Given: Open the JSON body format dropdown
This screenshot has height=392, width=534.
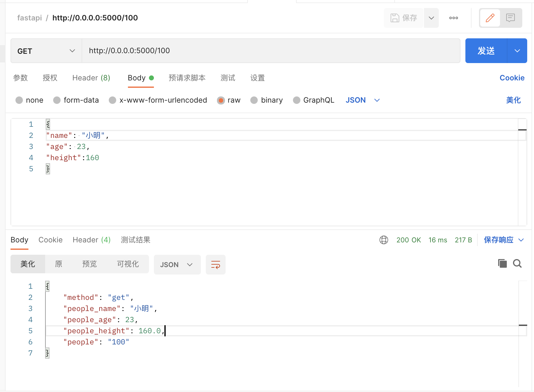Looking at the screenshot, I should pyautogui.click(x=362, y=100).
